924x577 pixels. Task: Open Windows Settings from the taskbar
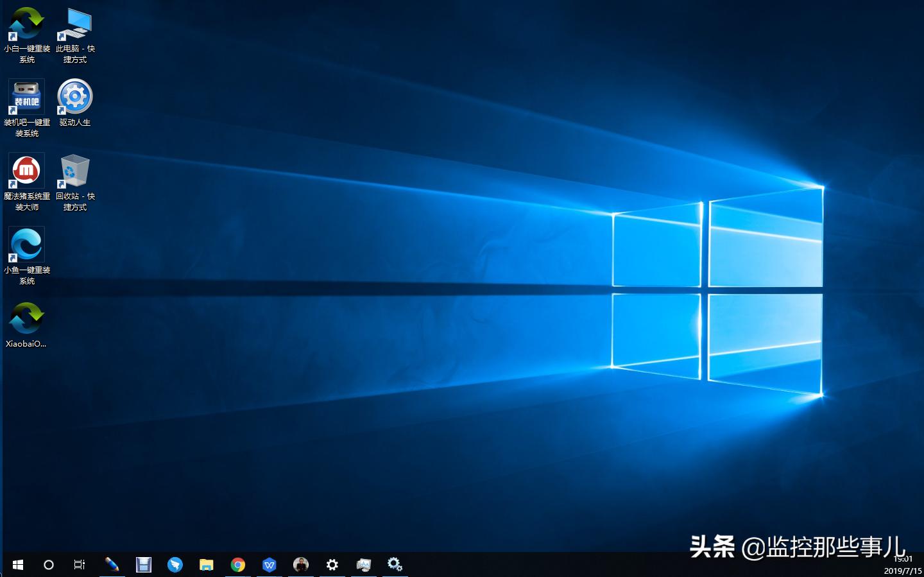[x=332, y=564]
